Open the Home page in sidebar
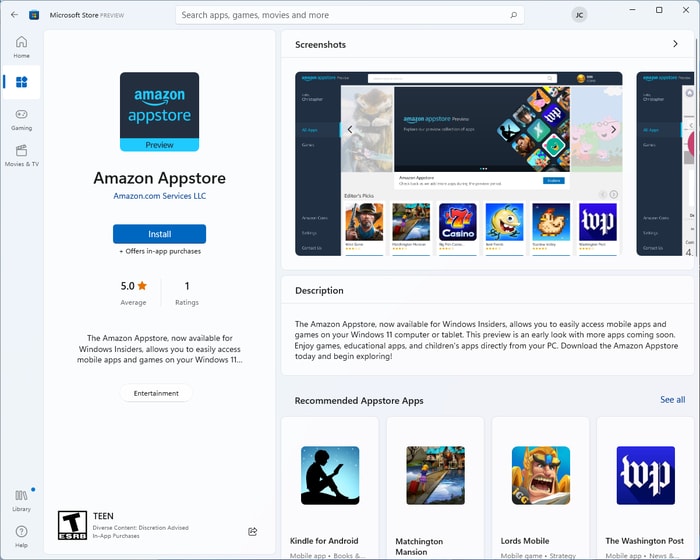The height and width of the screenshot is (560, 700). click(x=21, y=46)
